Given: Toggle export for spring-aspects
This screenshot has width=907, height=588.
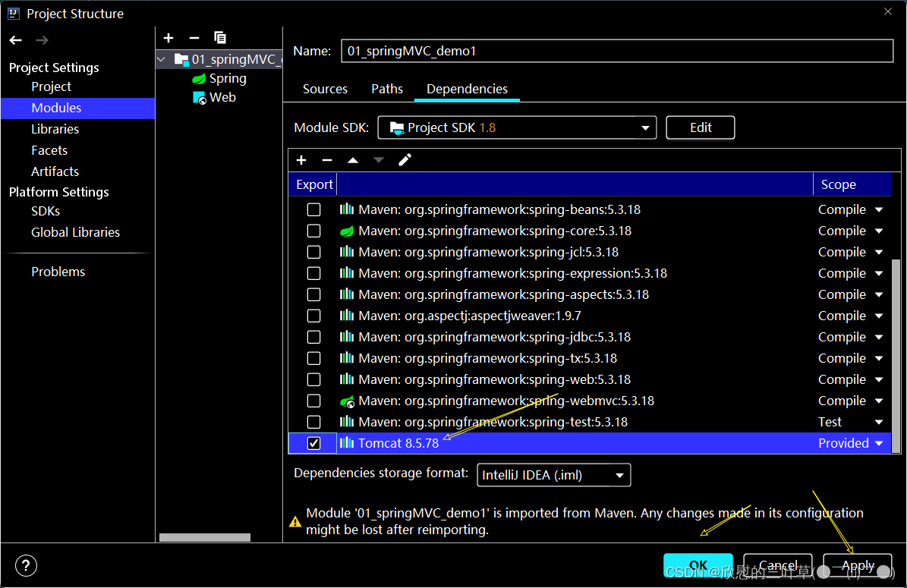Looking at the screenshot, I should click(x=313, y=294).
